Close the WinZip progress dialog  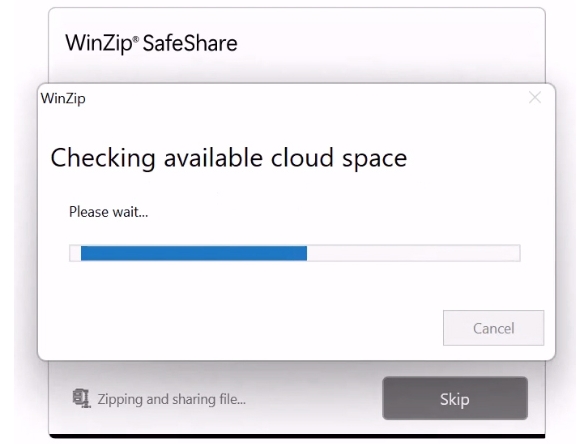[x=535, y=98]
